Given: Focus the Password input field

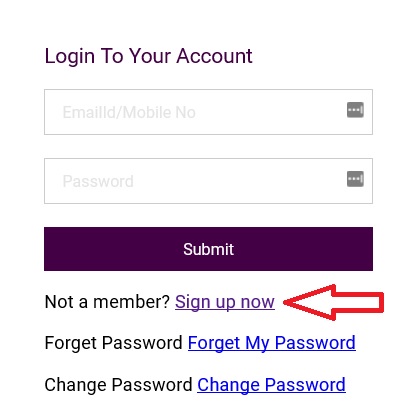Looking at the screenshot, I should 208,181.
